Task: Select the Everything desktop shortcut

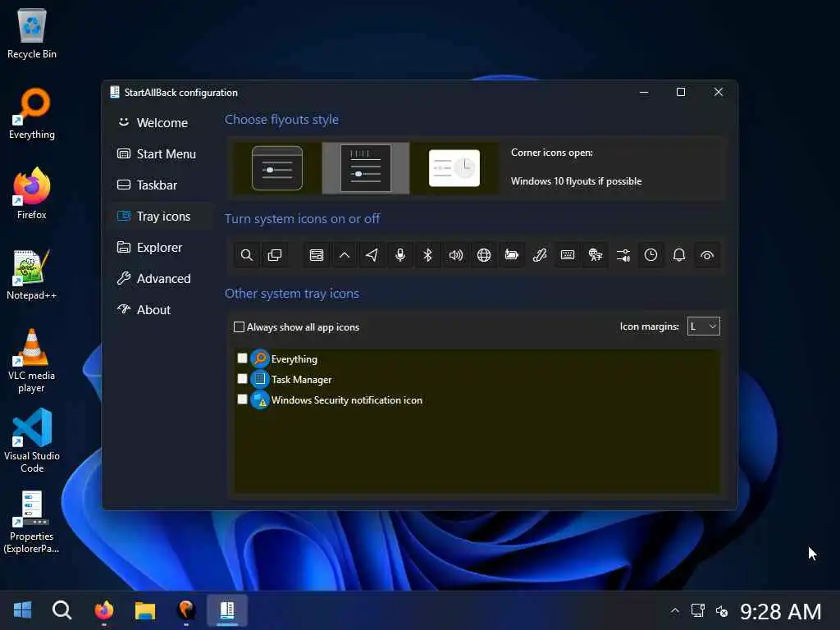Action: [32, 113]
